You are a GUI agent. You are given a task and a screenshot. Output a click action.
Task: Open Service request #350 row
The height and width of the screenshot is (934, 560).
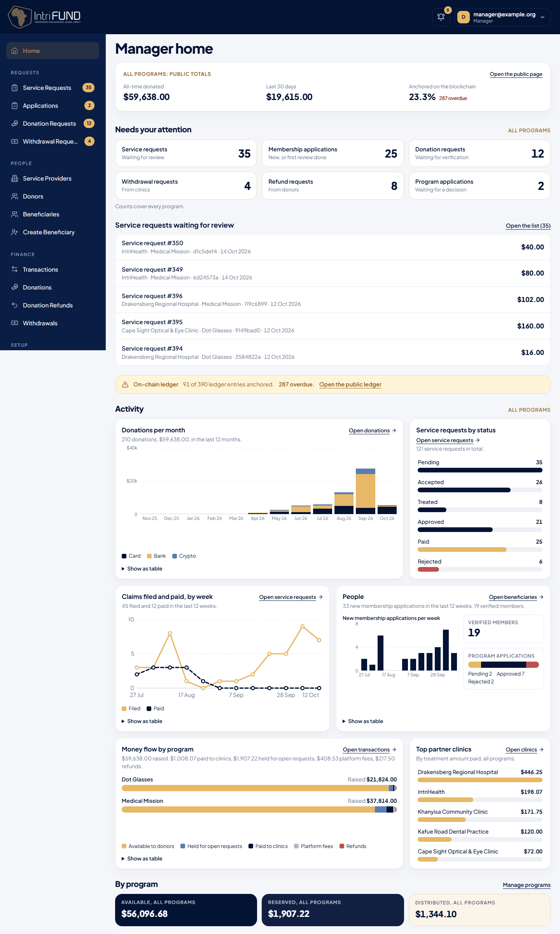pyautogui.click(x=332, y=247)
